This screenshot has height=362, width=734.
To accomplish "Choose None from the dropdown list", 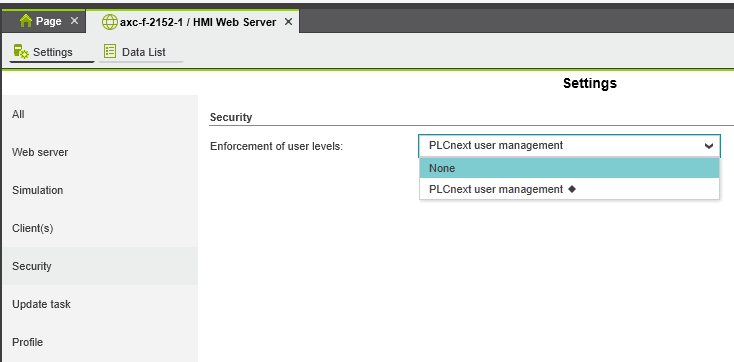I will (x=569, y=168).
